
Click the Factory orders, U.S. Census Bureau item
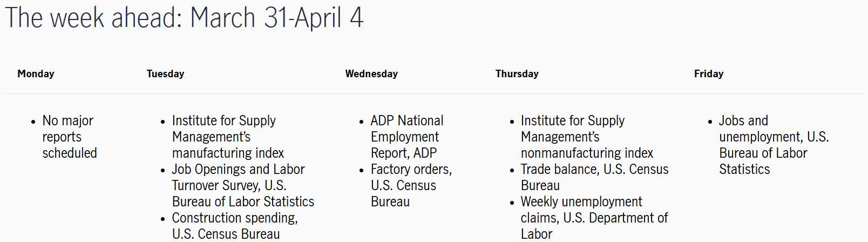411,185
